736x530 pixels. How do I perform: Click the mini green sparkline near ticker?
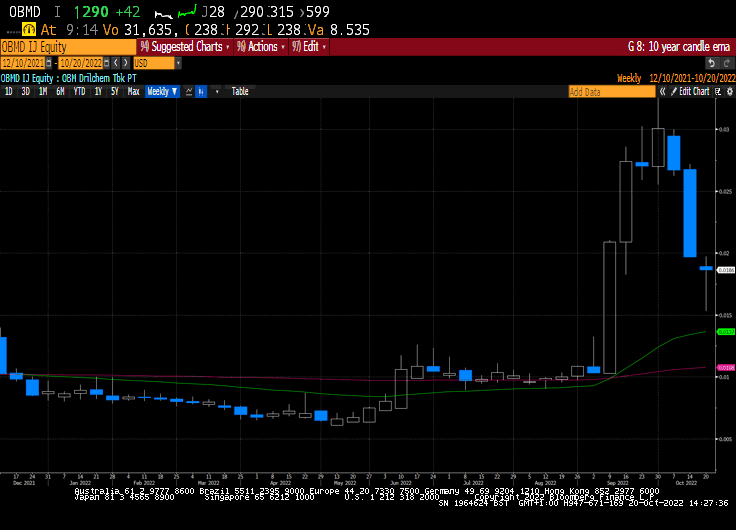[187, 12]
